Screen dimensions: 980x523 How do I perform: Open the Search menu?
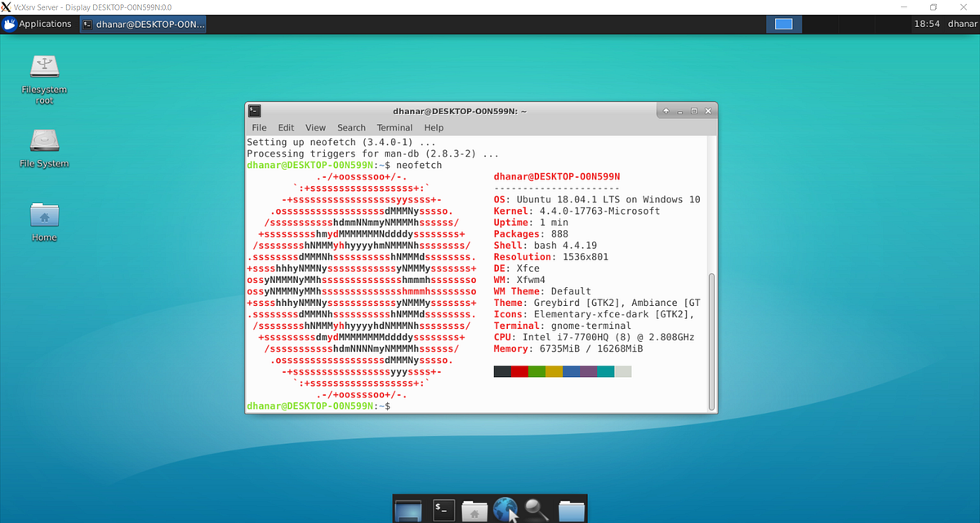click(x=351, y=127)
